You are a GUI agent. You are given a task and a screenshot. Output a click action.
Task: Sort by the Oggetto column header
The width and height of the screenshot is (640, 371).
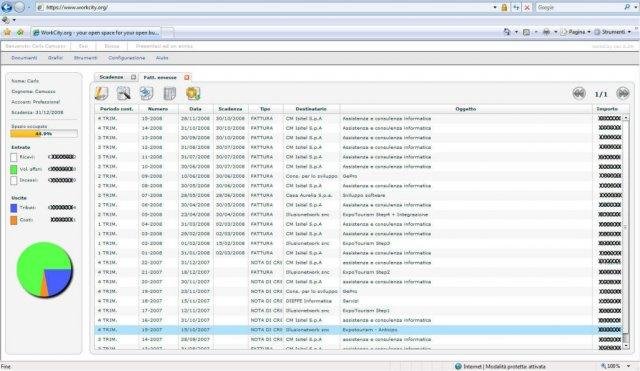466,109
